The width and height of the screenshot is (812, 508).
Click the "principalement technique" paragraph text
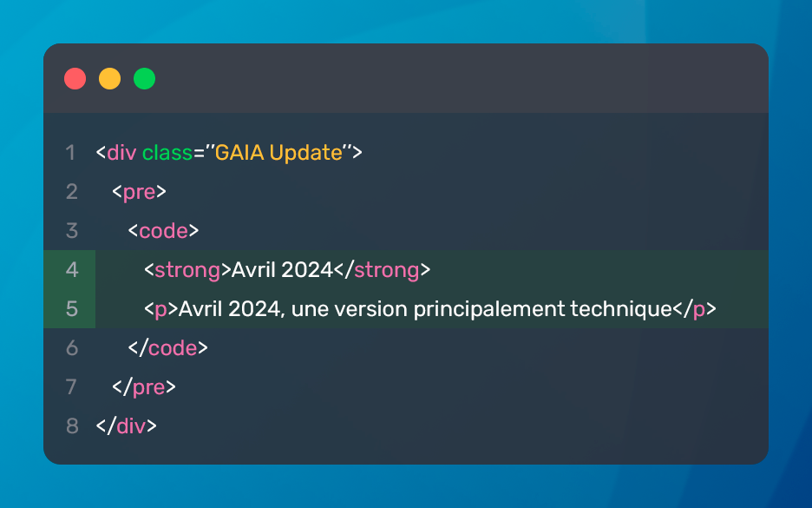(x=543, y=309)
